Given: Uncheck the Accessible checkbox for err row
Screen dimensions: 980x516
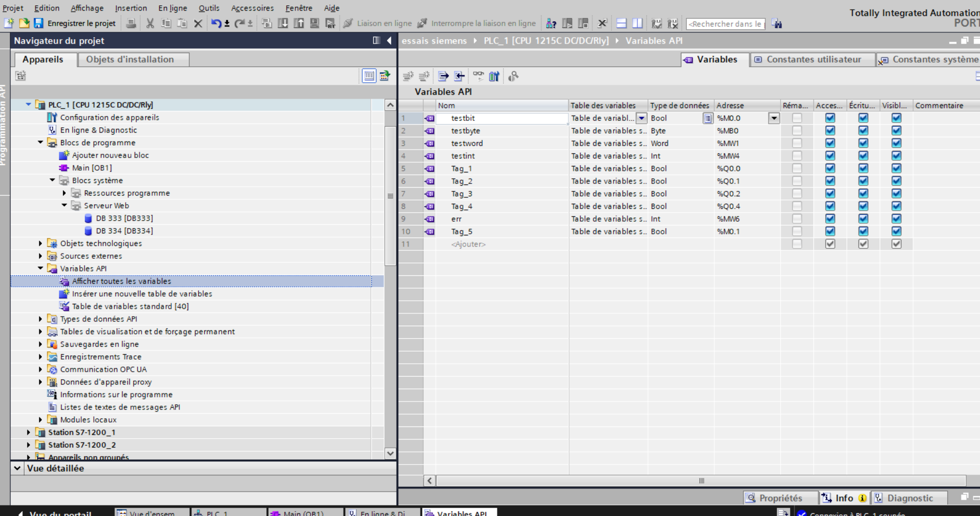Looking at the screenshot, I should 830,219.
